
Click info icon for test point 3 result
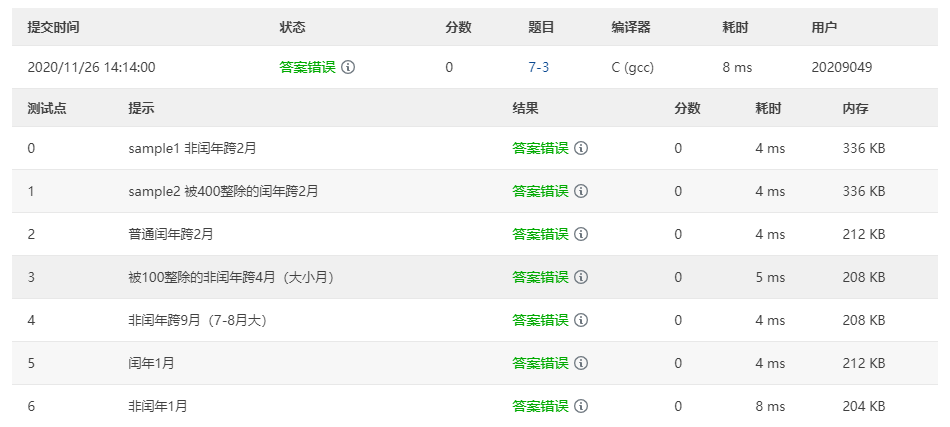(581, 277)
